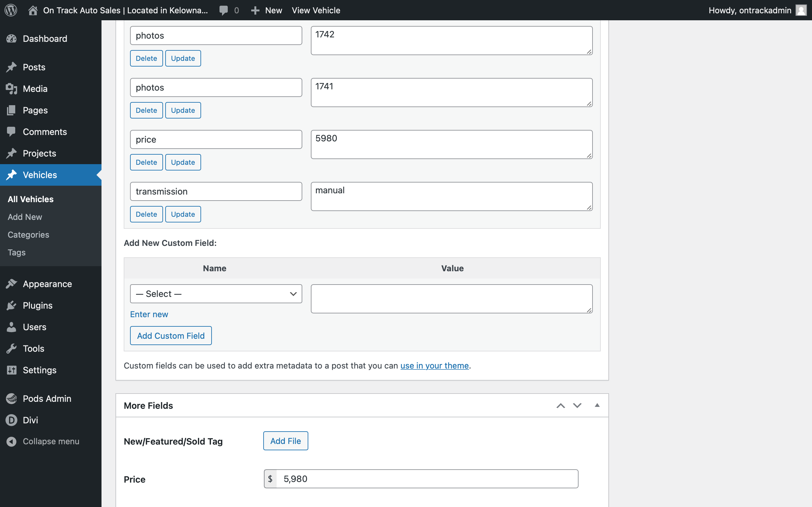Collapse the admin sidebar menu

click(51, 441)
